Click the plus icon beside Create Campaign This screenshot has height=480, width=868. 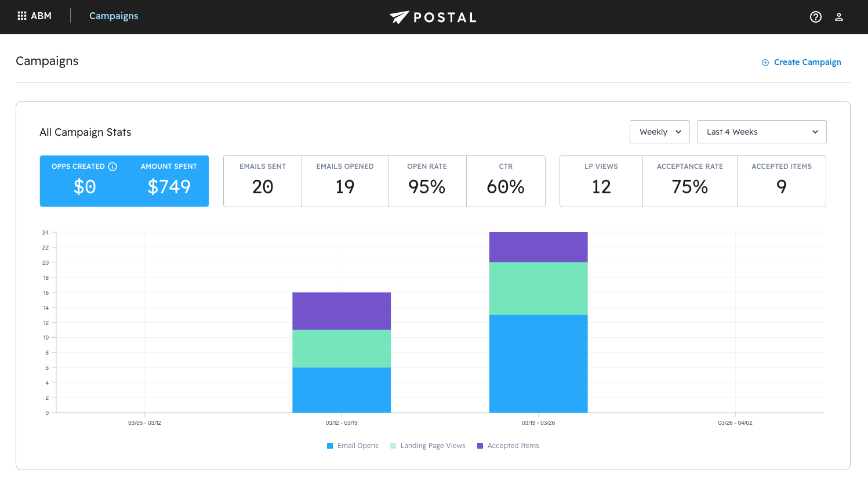pos(765,63)
